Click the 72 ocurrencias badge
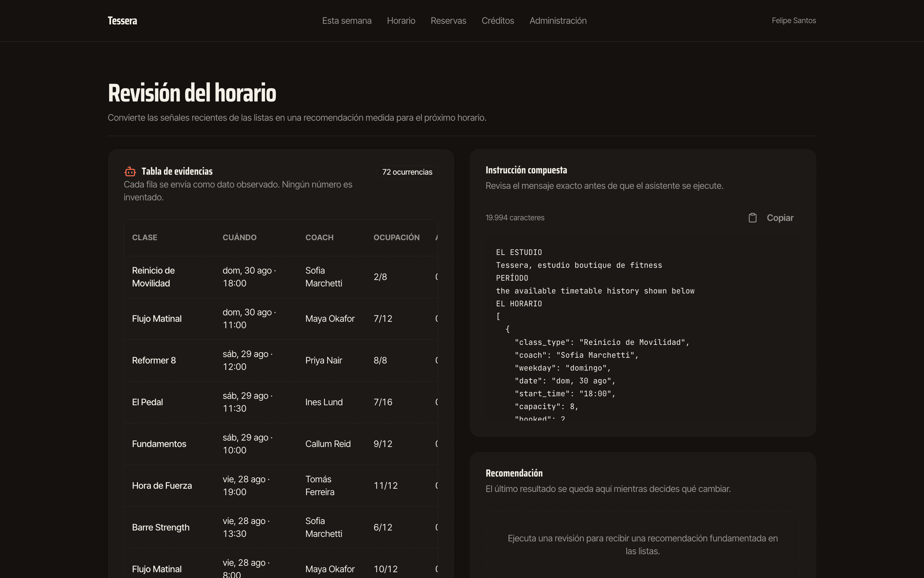 (x=407, y=172)
